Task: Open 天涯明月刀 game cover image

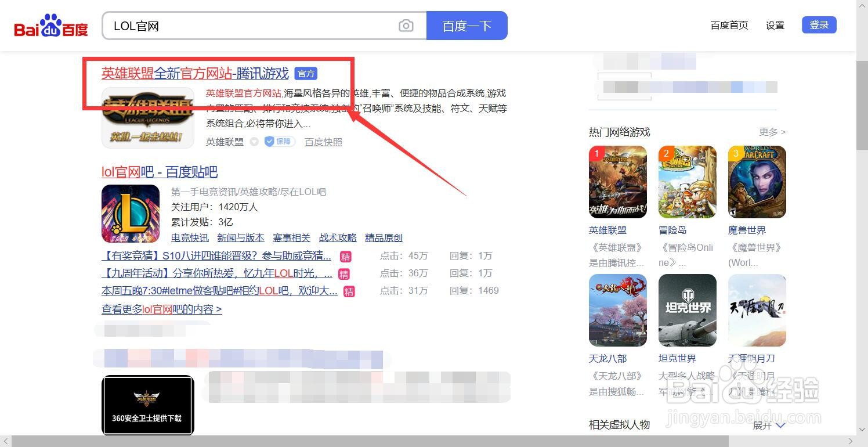Action: [x=757, y=311]
